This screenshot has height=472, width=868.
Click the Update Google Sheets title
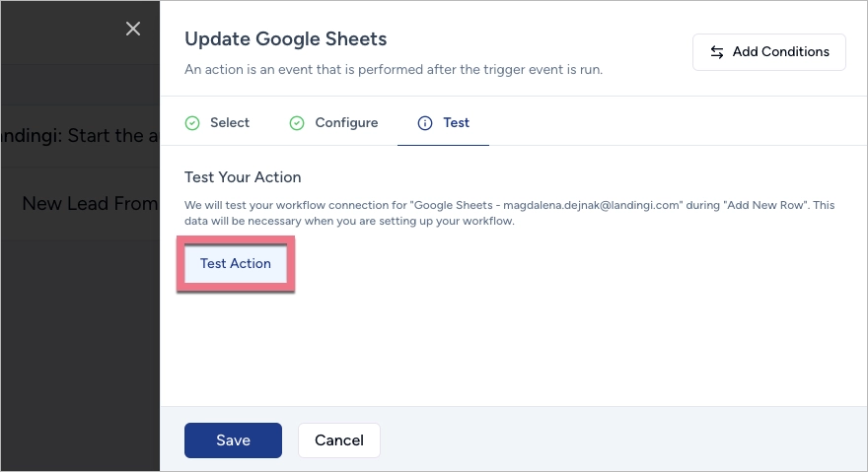[285, 39]
